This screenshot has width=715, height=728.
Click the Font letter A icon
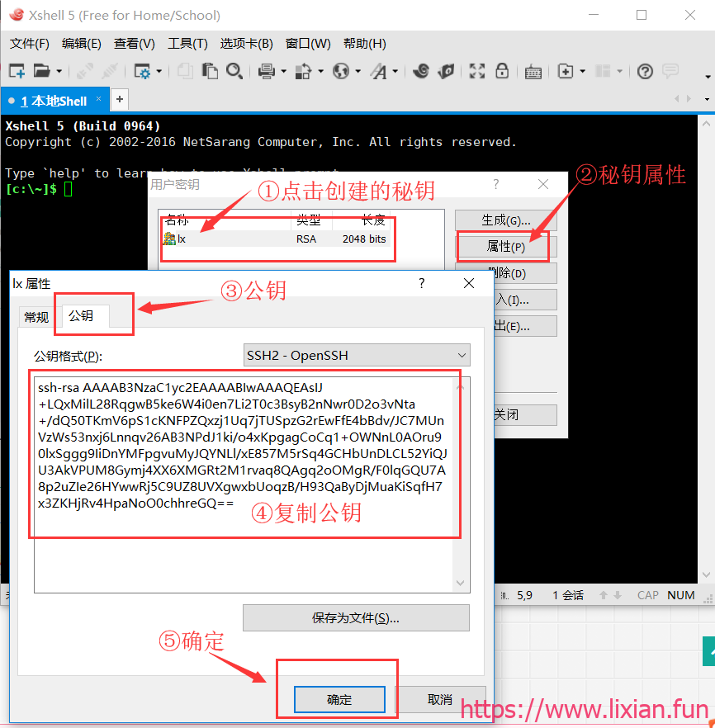click(x=378, y=72)
